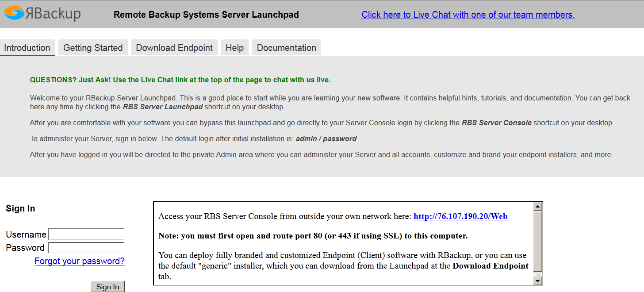Click the Remote Backup Systems Server Launchpad title
Image resolution: width=644 pixels, height=292 pixels.
click(x=206, y=15)
